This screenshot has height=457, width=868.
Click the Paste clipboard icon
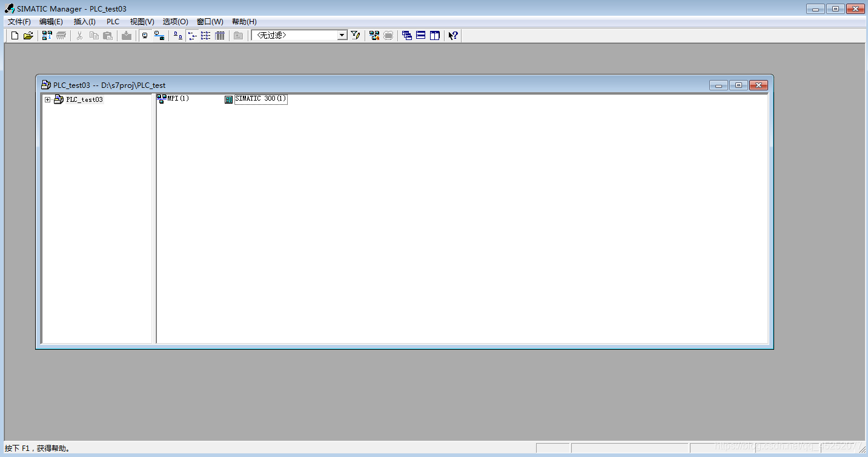pos(108,36)
